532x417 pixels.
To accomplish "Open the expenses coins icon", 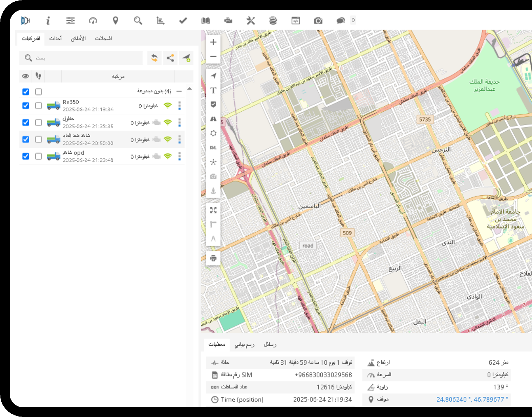I will tap(273, 21).
